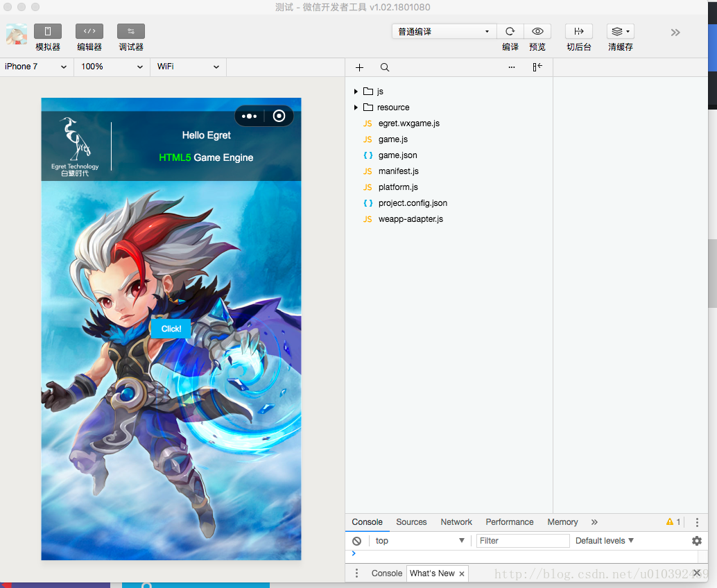Screen dimensions: 717x588
Task: Switch to the Network tab
Action: pyautogui.click(x=456, y=522)
